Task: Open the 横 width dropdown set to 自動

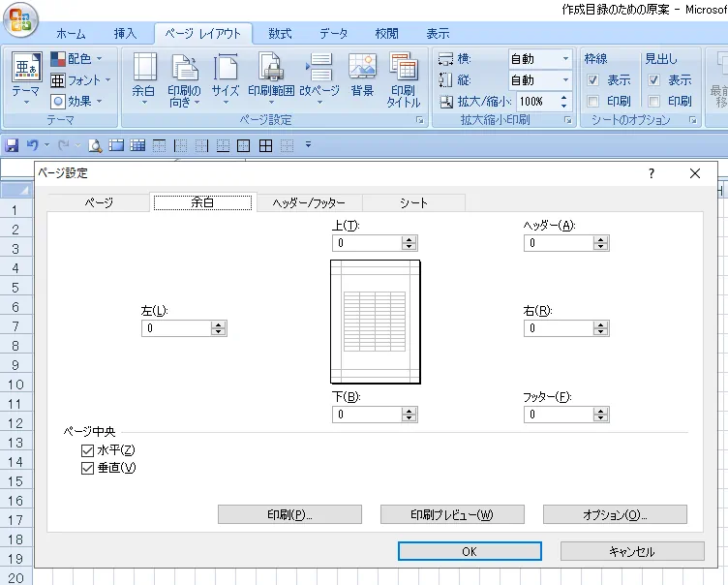Action: click(563, 59)
